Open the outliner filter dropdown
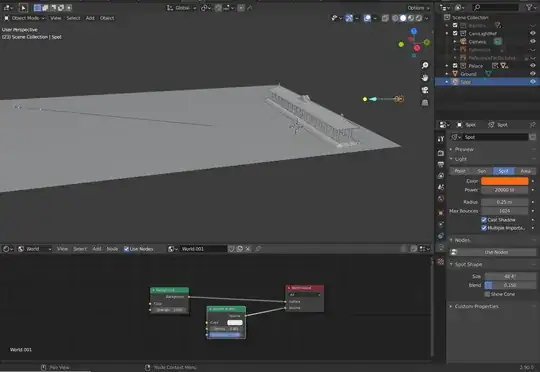The width and height of the screenshot is (540, 372). tap(531, 7)
